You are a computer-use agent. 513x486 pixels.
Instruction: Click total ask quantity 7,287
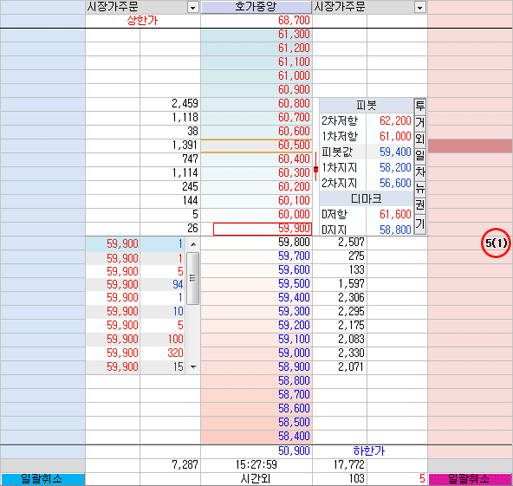(170, 465)
